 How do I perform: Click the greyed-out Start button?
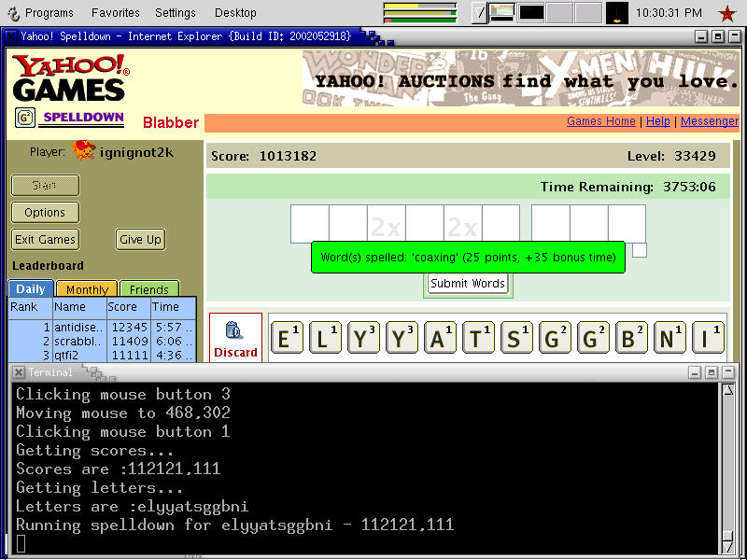tap(45, 185)
